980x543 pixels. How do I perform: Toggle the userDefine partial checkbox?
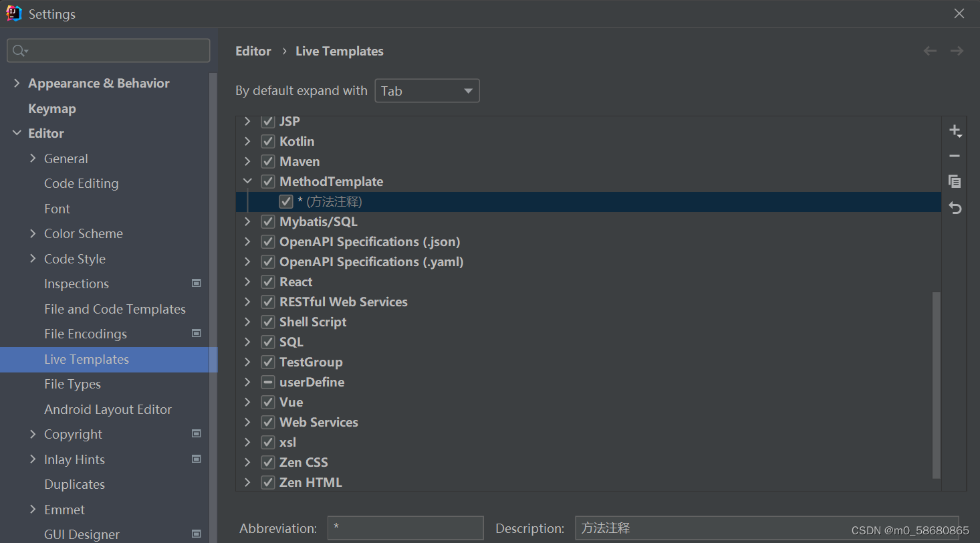click(x=268, y=382)
